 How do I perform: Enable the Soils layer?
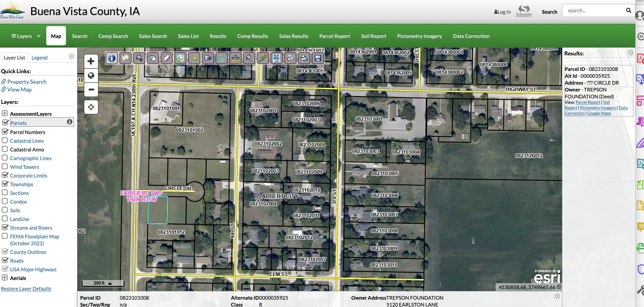coord(5,210)
